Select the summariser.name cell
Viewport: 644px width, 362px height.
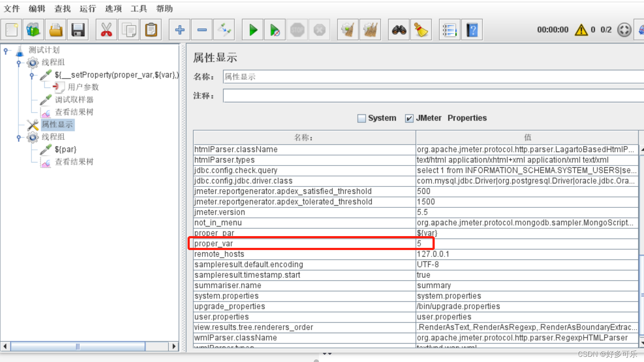[305, 285]
